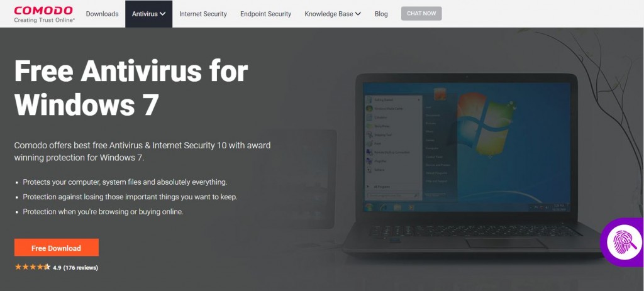Click the Comodo logo
644x291 pixels.
pyautogui.click(x=44, y=14)
